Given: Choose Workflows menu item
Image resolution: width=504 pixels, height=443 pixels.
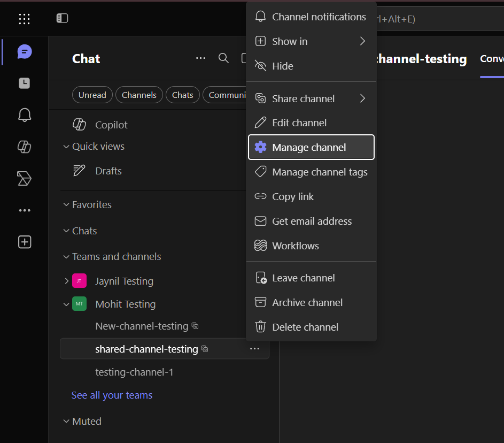Looking at the screenshot, I should [311, 246].
